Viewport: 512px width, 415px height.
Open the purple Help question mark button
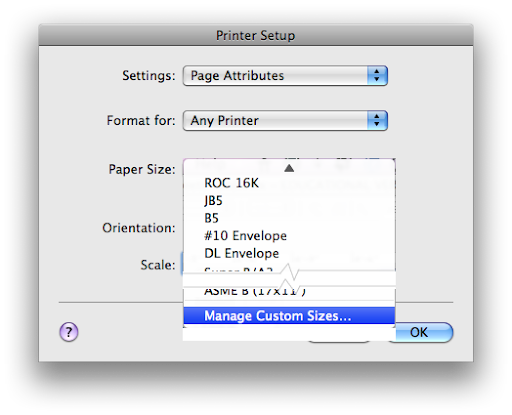69,332
